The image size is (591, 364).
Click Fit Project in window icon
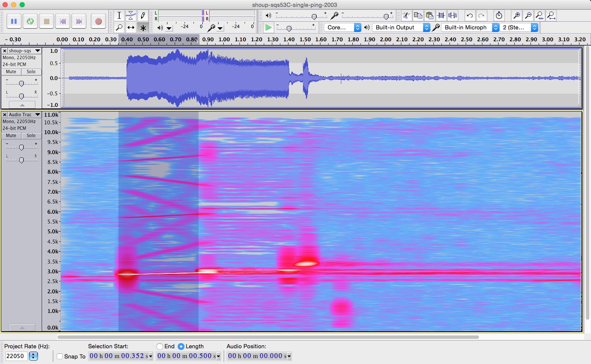coord(551,16)
